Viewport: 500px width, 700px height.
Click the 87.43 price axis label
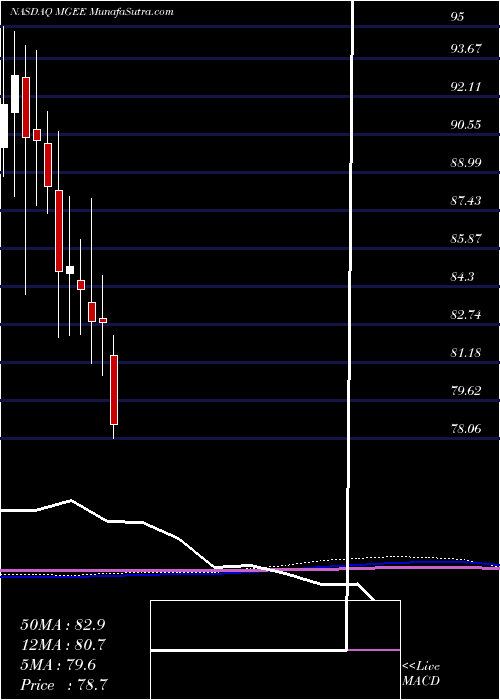466,200
